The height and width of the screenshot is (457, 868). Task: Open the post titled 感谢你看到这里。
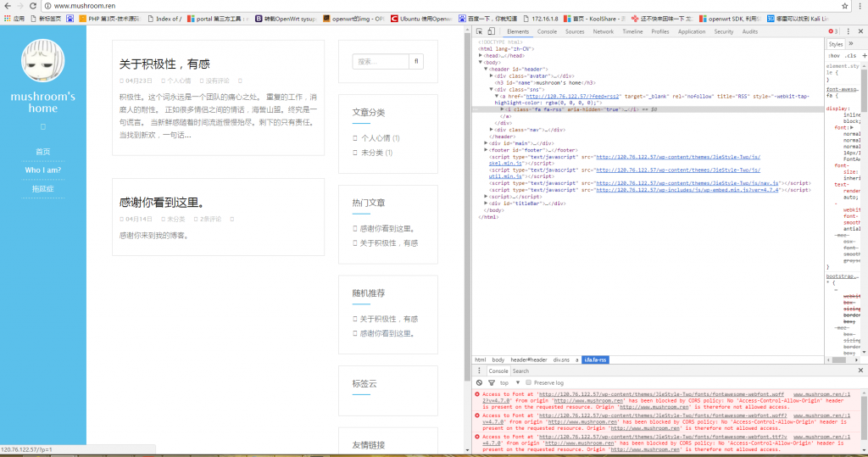coord(162,202)
